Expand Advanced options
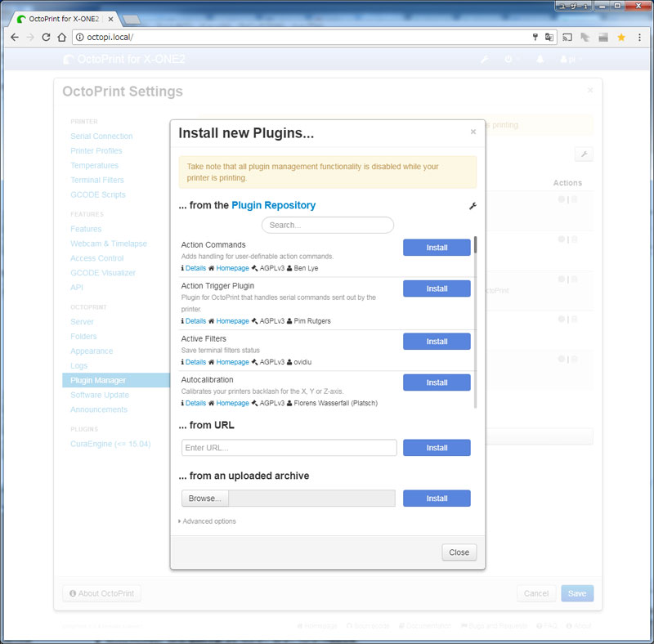This screenshot has width=654, height=644. click(x=208, y=521)
